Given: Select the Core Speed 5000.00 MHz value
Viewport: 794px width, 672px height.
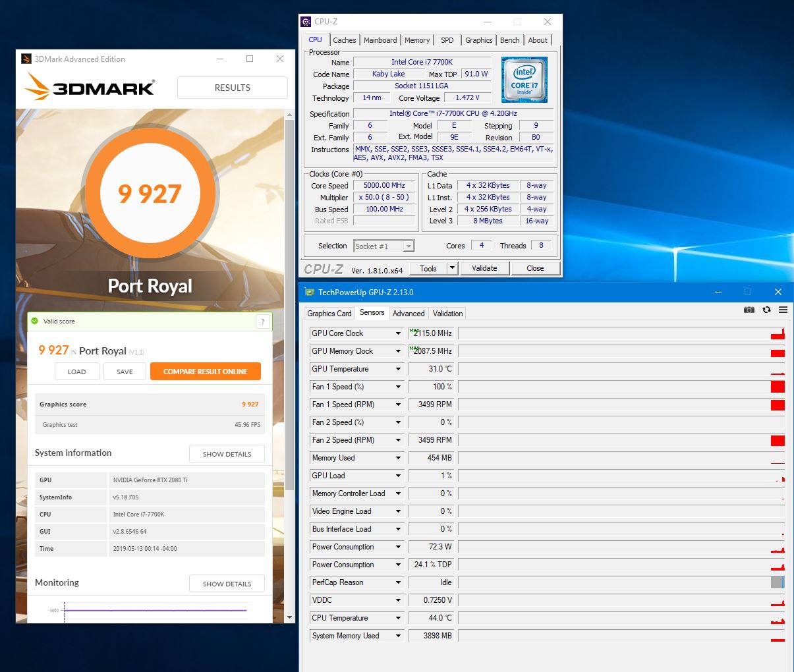Looking at the screenshot, I should point(385,186).
